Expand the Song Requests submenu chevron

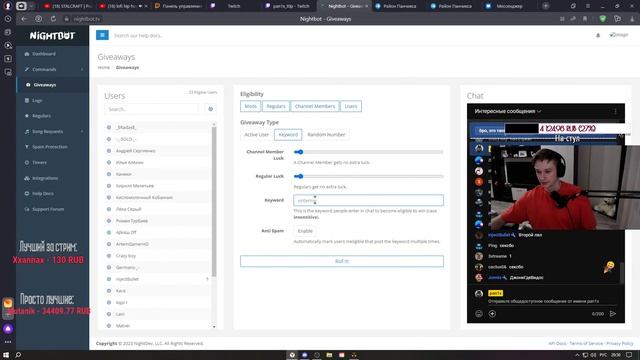pos(82,131)
